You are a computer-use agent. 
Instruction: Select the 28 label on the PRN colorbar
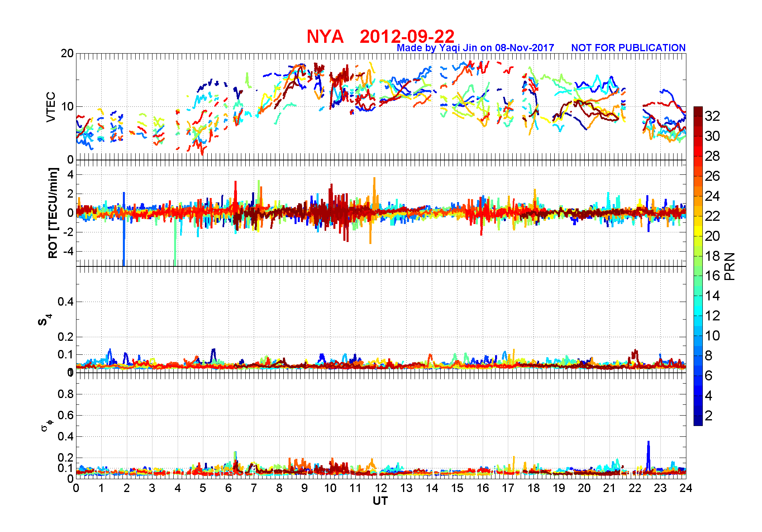[712, 156]
